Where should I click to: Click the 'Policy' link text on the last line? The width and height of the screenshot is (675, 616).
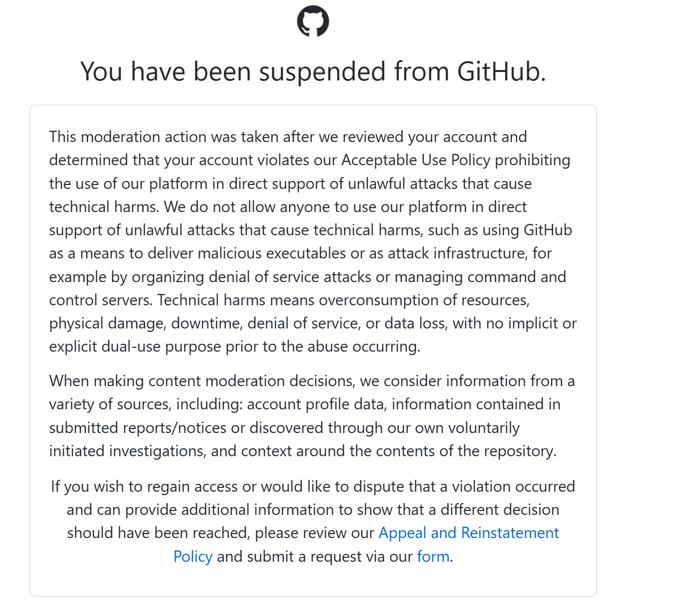(x=193, y=556)
